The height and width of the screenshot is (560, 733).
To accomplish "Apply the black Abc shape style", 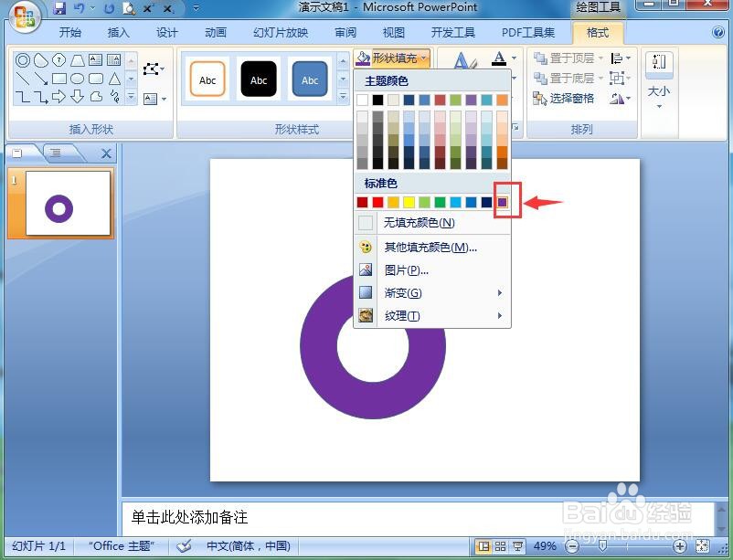I will [x=259, y=79].
